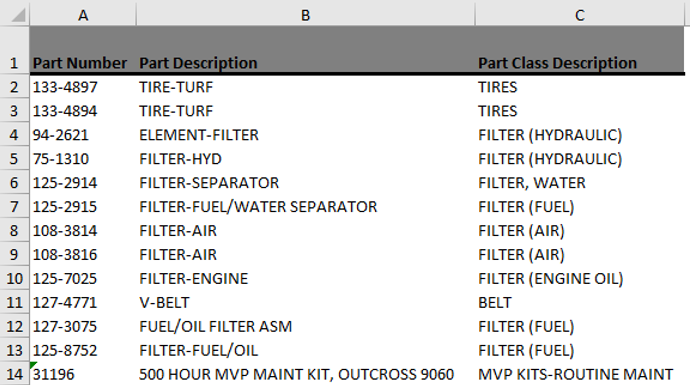The image size is (691, 385).
Task: Select column C header
Action: click(580, 15)
